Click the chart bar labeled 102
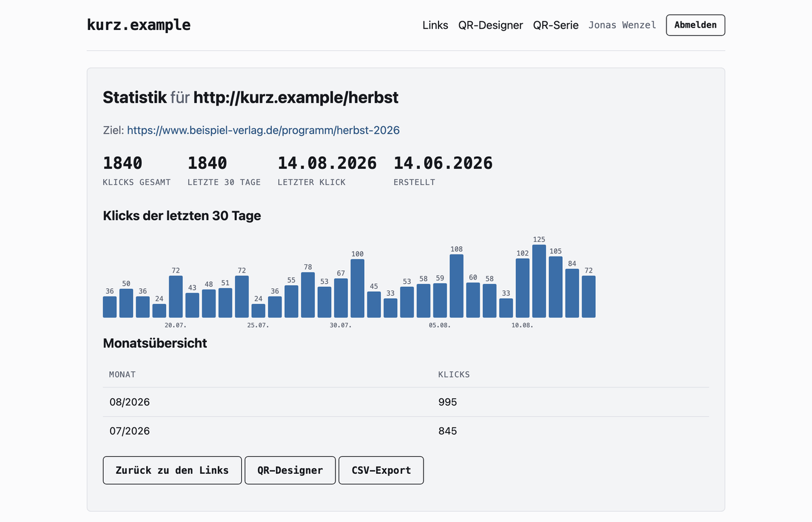812x522 pixels. coord(523,288)
